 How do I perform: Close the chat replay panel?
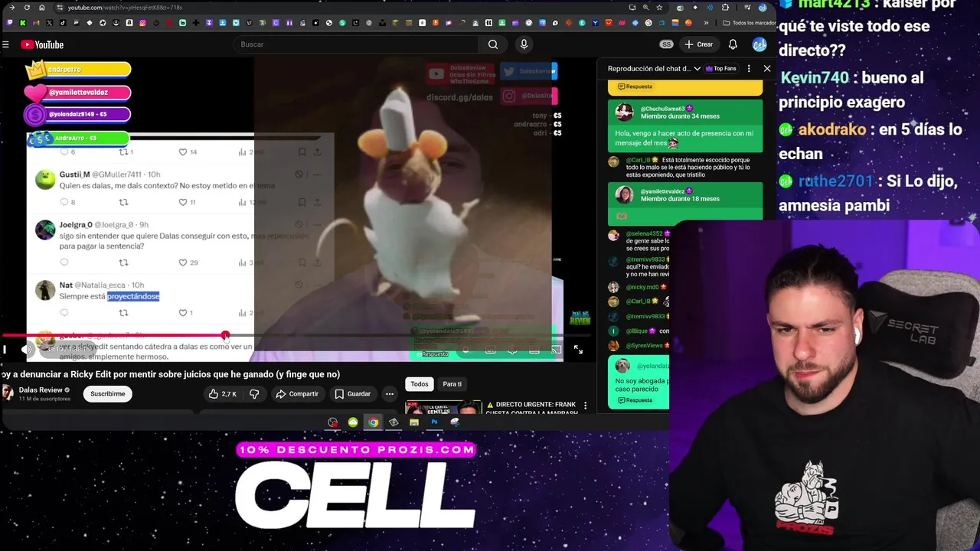pos(767,69)
